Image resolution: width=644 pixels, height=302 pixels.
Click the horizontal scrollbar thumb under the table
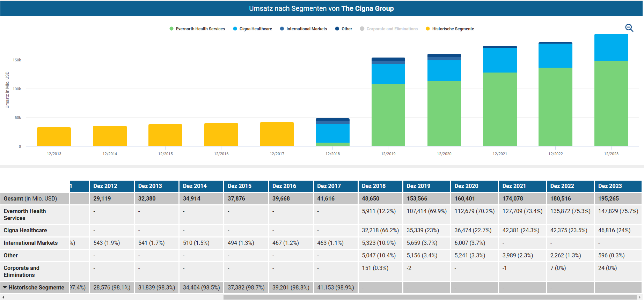(x=430, y=297)
